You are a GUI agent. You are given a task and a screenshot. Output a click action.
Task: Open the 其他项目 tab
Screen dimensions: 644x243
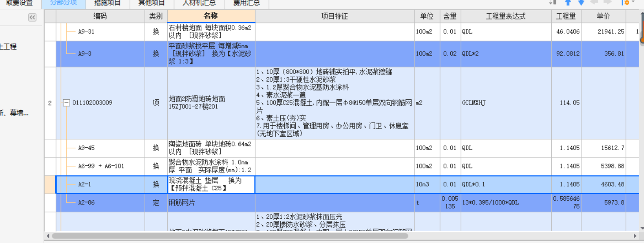tap(152, 3)
